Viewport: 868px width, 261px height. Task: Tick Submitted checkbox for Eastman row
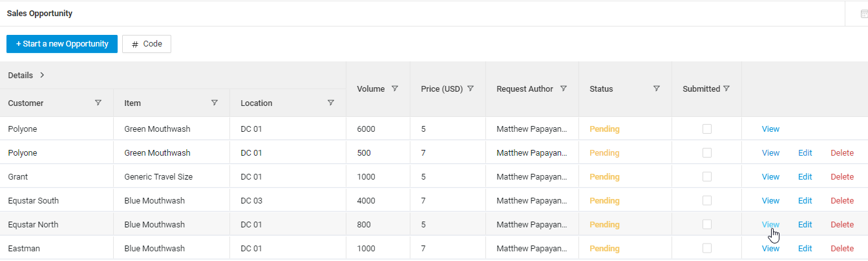707,248
